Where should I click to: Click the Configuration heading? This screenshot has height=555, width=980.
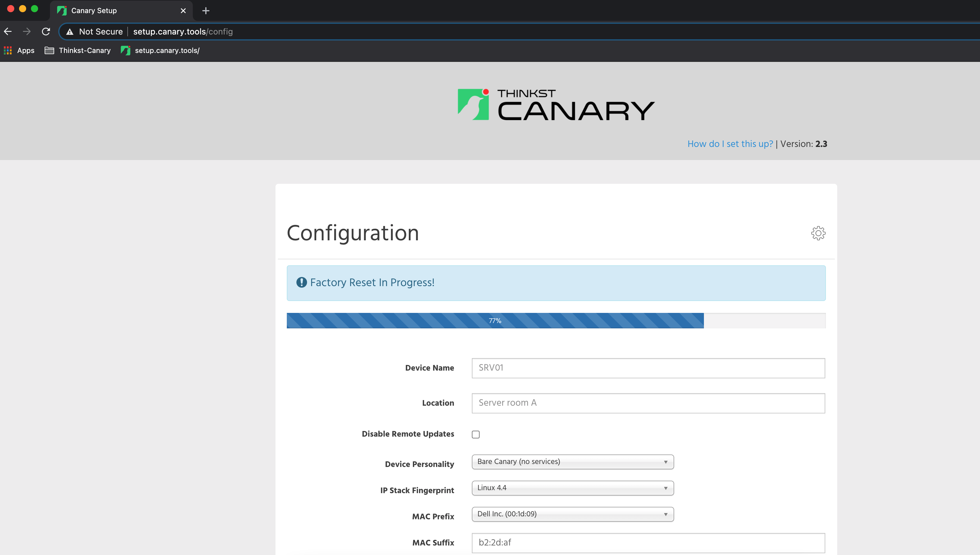(x=353, y=233)
